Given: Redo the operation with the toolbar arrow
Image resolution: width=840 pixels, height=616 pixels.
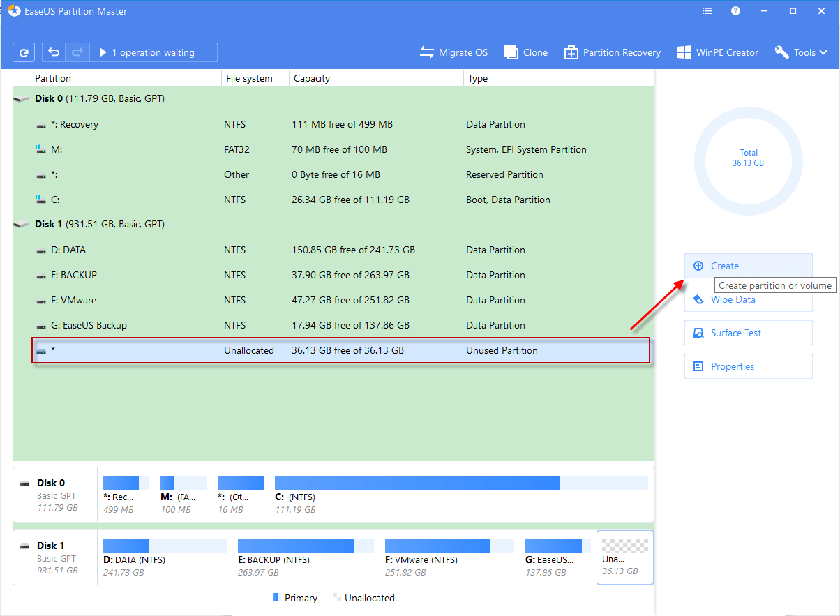Looking at the screenshot, I should point(77,52).
